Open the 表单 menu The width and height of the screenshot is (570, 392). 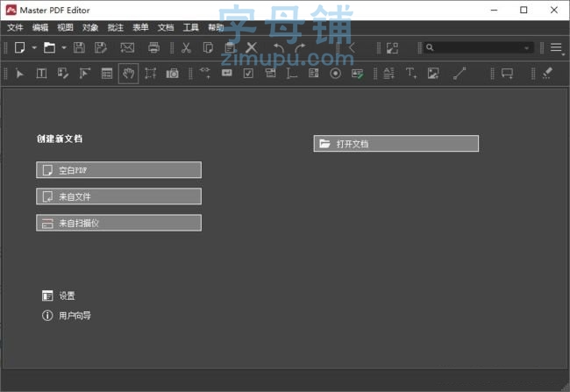[x=140, y=28]
